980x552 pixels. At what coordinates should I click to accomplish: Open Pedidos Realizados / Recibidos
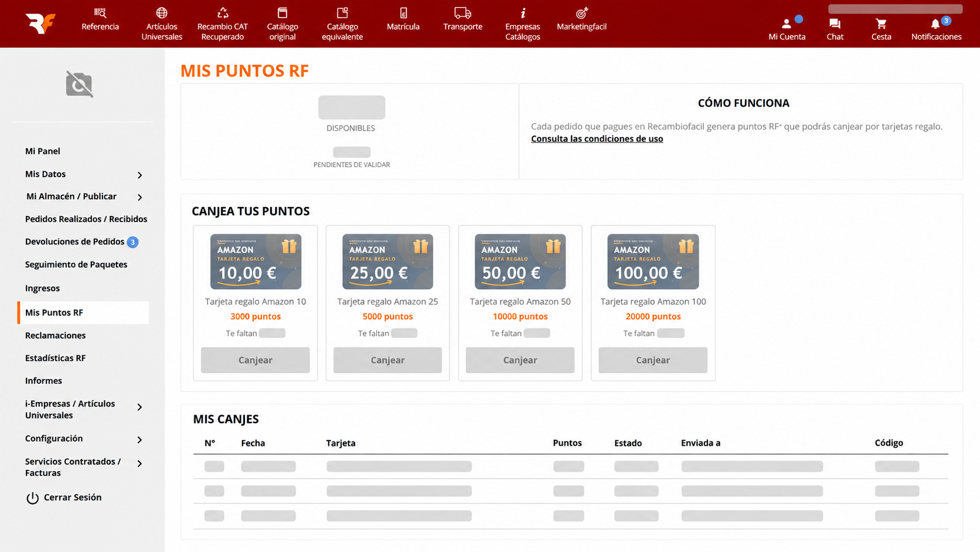tap(86, 219)
